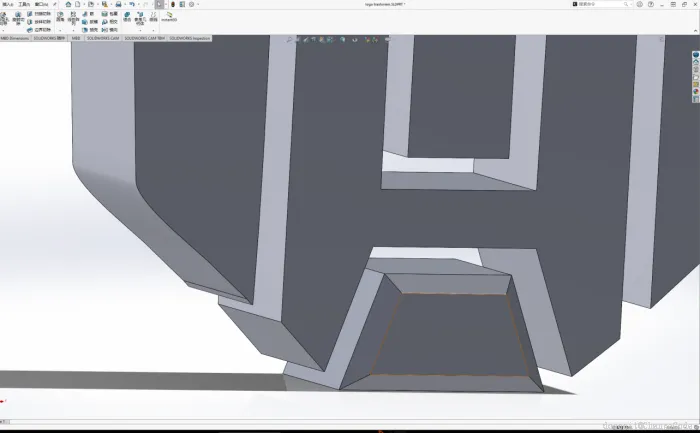Switch to the SOLIDWORKS Inspection tab
The image size is (700, 433).
pos(189,38)
